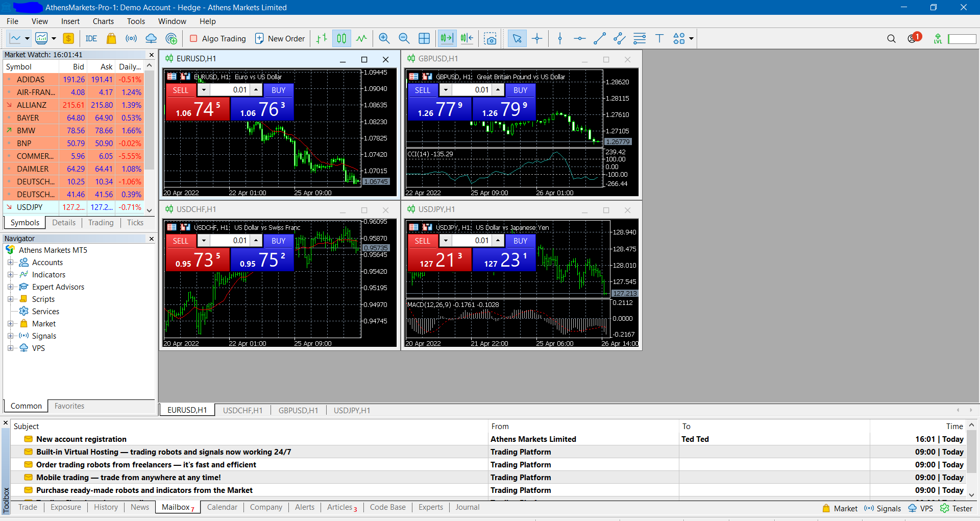Viewport: 980px width, 521px height.
Task: Click BUY on the USDCHF chart
Action: pos(279,241)
